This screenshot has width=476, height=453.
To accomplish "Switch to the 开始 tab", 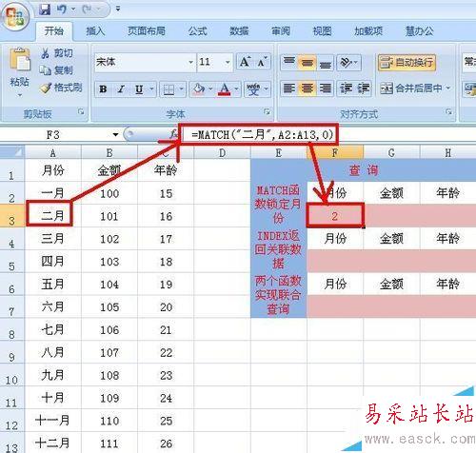I will tap(54, 31).
